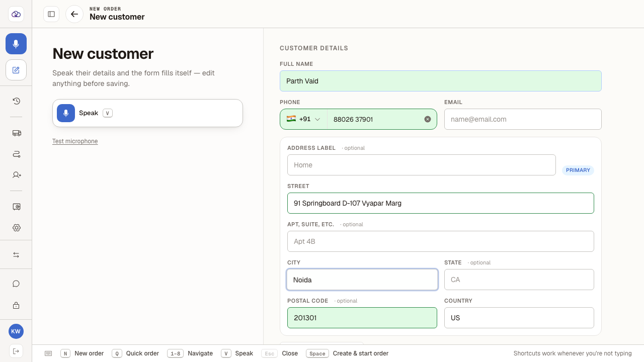Go back with the left arrow button
The width and height of the screenshot is (644, 362).
(x=74, y=14)
